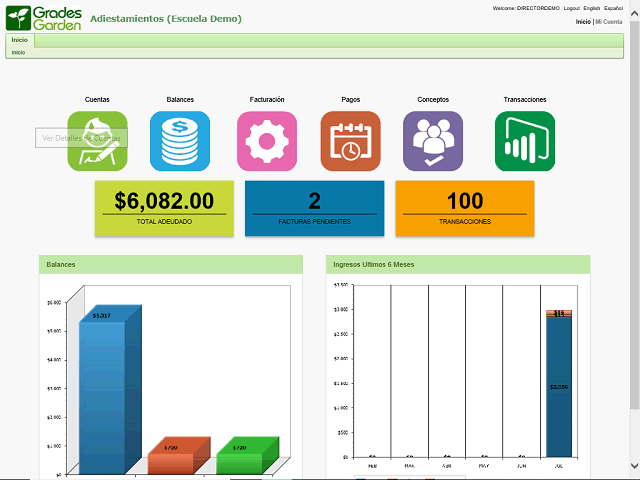Open the Mi Cuenta link
The width and height of the screenshot is (640, 480).
coord(609,22)
